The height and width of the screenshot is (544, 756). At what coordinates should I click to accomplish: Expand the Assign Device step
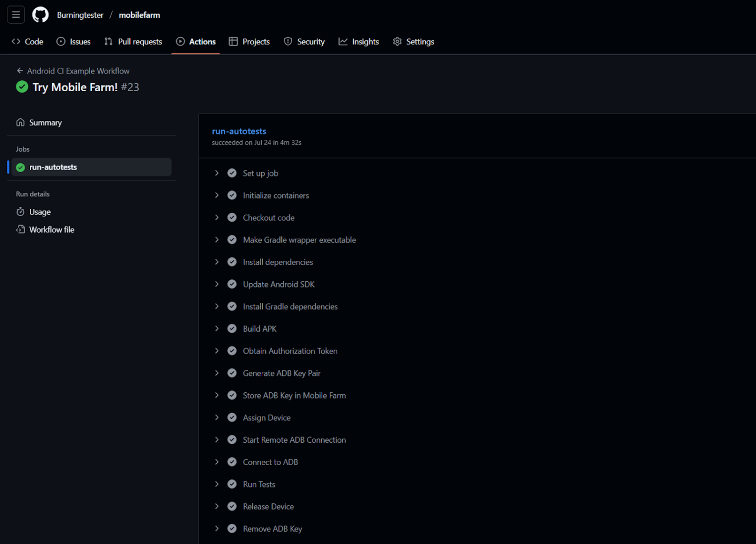[217, 418]
